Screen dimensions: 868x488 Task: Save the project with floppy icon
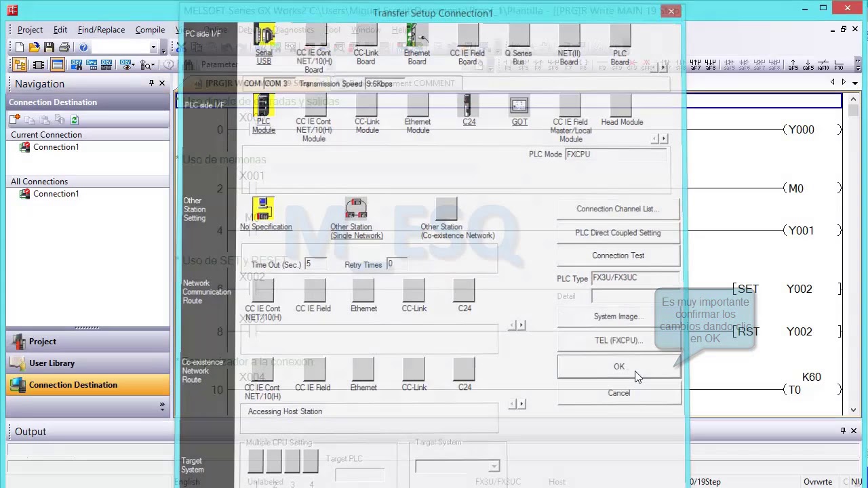click(49, 47)
